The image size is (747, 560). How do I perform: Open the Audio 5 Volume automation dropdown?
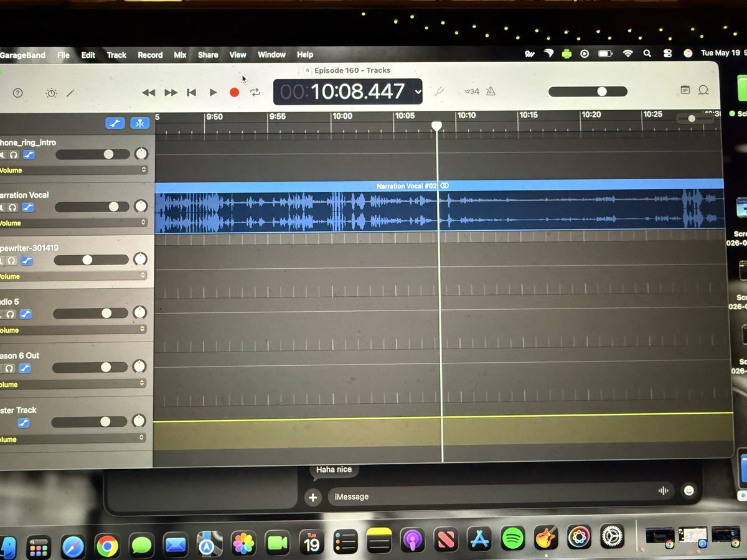(x=73, y=330)
